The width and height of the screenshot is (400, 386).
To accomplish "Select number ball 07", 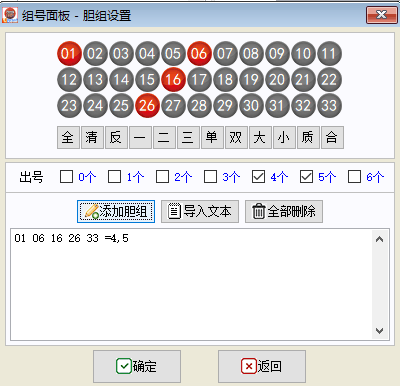I will click(225, 53).
